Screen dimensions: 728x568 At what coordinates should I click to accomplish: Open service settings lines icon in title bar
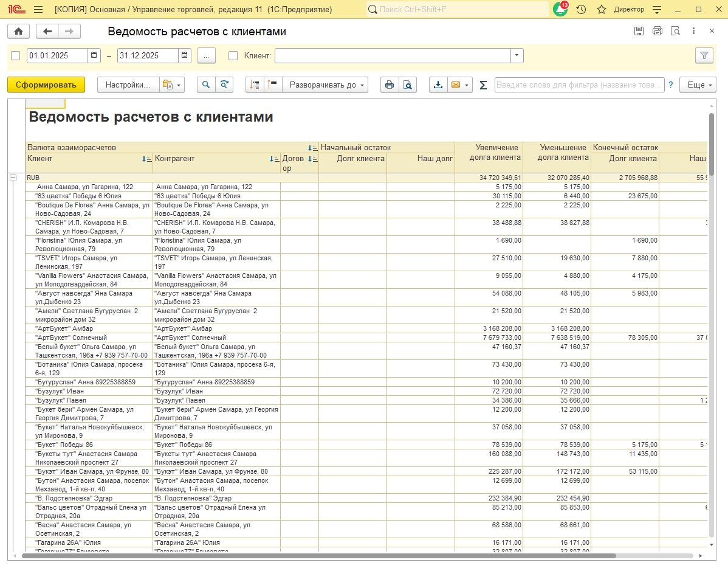pyautogui.click(x=657, y=9)
